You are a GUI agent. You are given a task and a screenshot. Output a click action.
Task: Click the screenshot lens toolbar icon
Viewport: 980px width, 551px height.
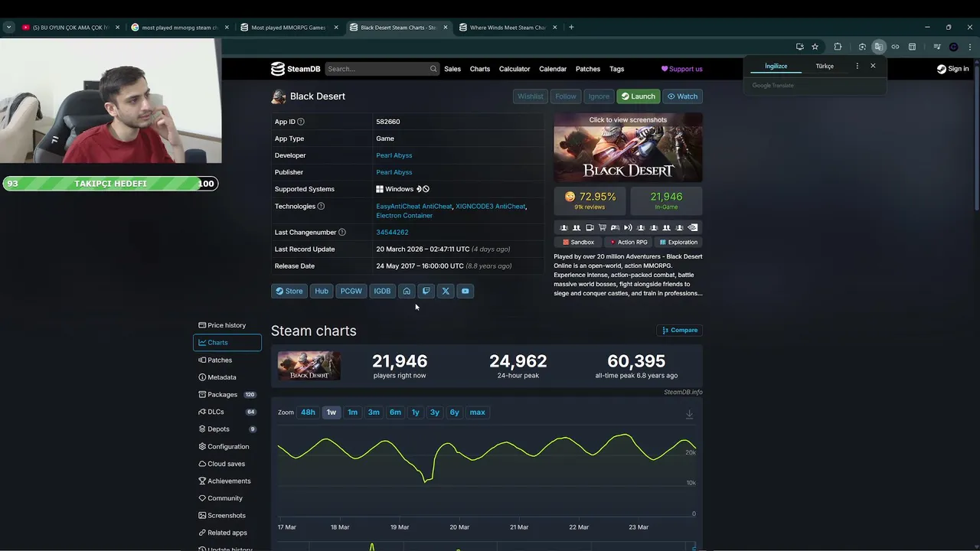pos(862,47)
